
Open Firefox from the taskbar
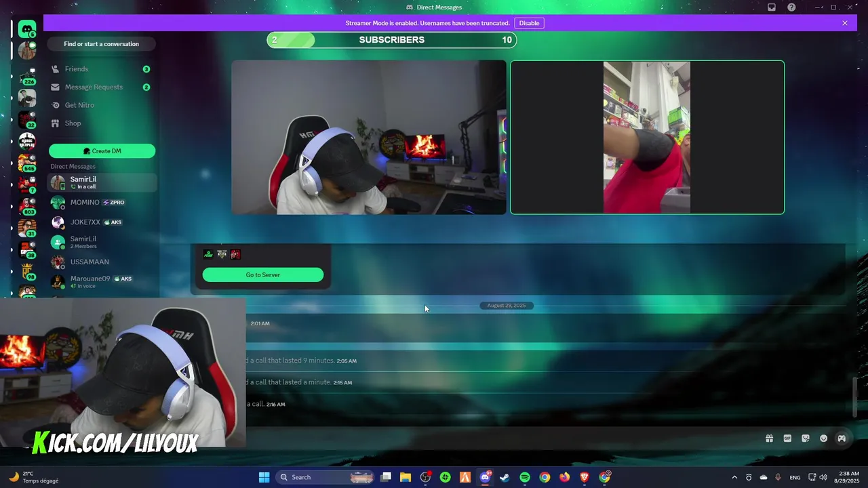565,477
